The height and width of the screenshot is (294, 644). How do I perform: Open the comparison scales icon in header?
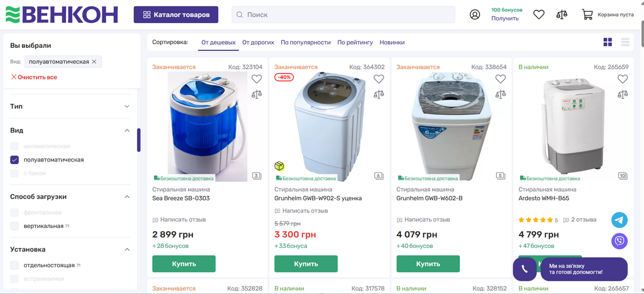tap(562, 14)
